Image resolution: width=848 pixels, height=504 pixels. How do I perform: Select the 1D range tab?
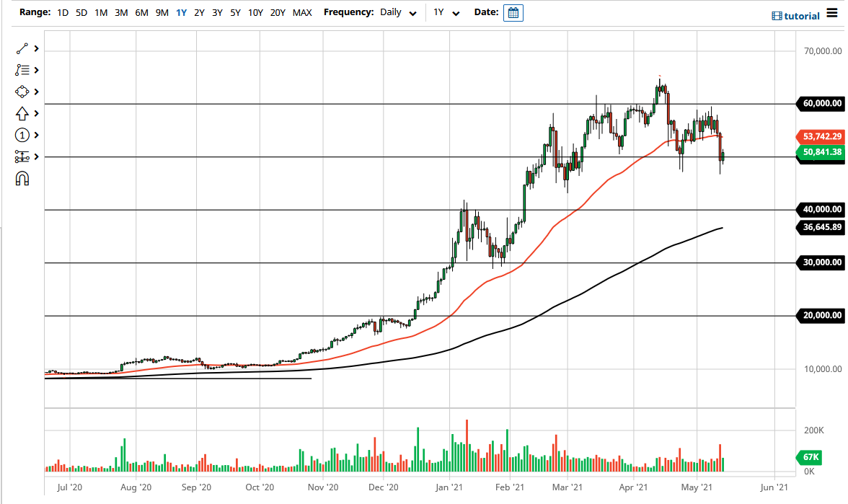tap(62, 12)
